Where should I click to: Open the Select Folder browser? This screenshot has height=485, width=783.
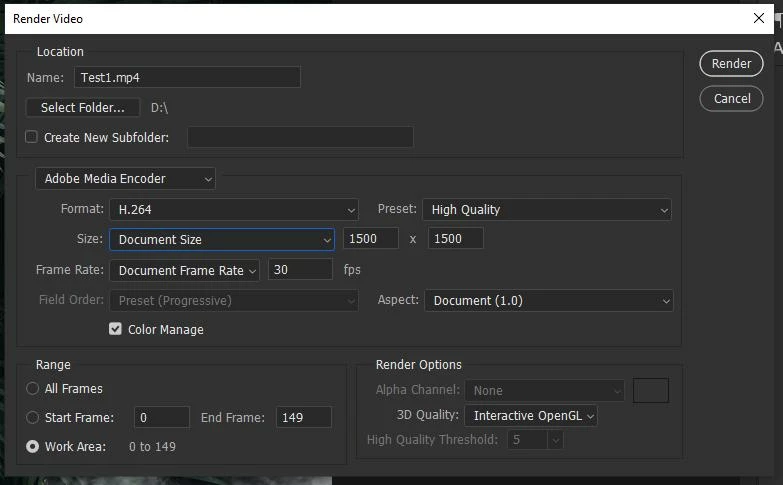(83, 107)
